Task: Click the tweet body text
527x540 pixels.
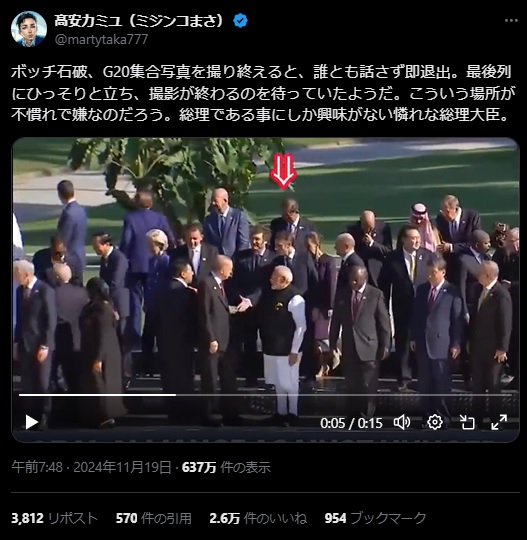Action: pos(263,93)
